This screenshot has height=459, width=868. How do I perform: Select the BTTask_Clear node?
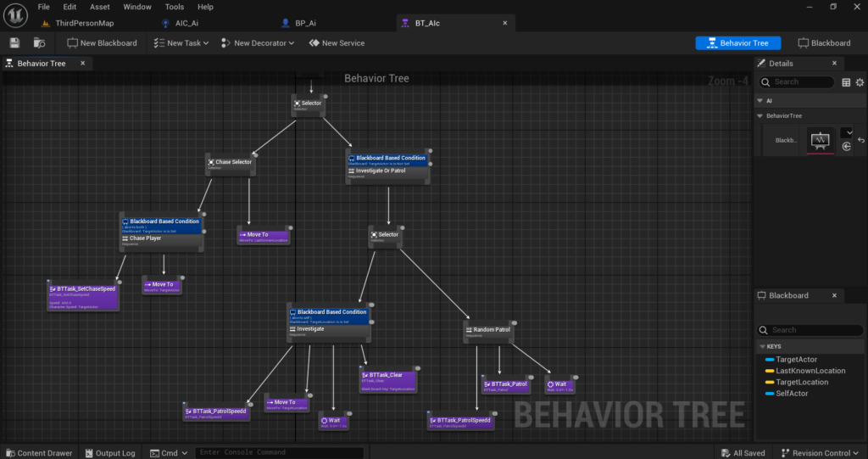tap(387, 381)
